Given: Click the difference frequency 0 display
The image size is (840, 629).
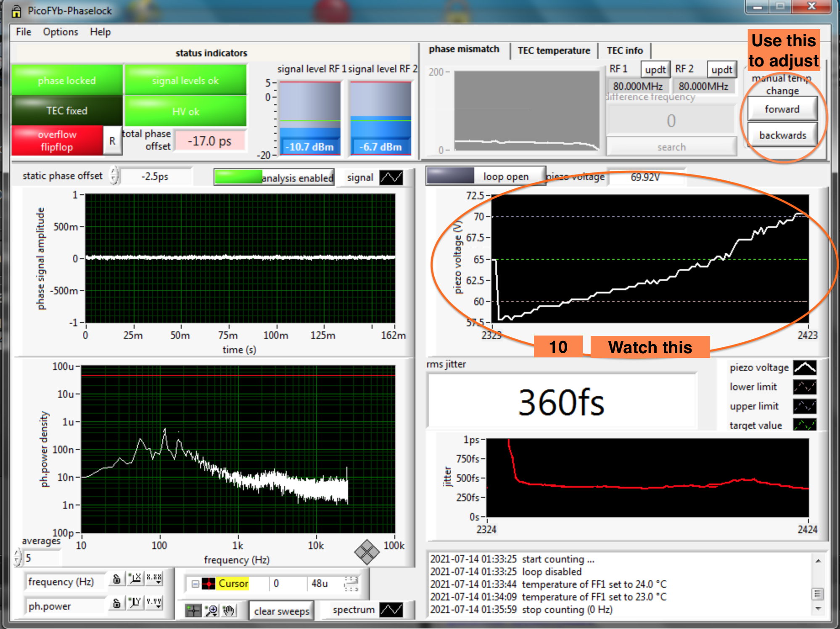Looking at the screenshot, I should [x=671, y=121].
